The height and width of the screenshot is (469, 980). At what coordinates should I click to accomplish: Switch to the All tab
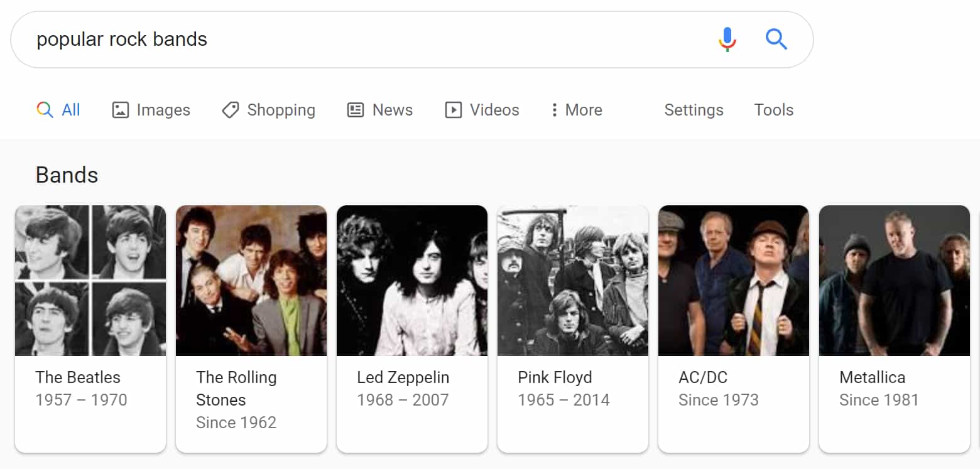click(69, 109)
